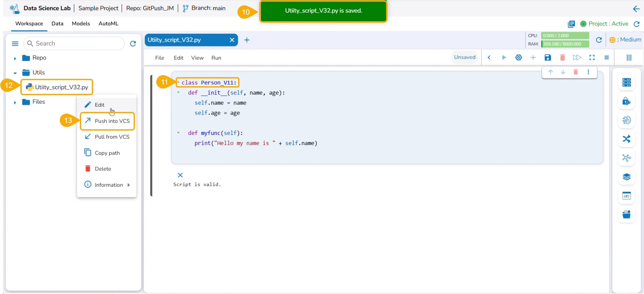Click the red delete cell icon in toolbar
This screenshot has height=294, width=644.
click(562, 58)
